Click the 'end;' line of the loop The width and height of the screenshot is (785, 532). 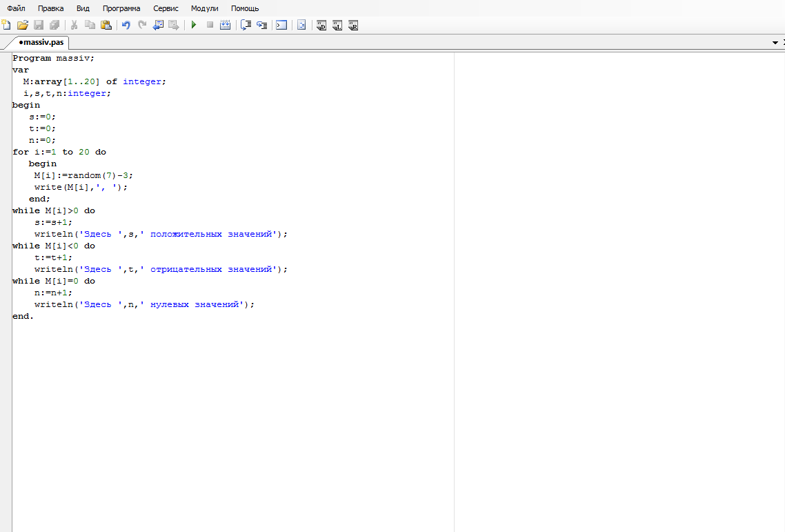pos(39,199)
